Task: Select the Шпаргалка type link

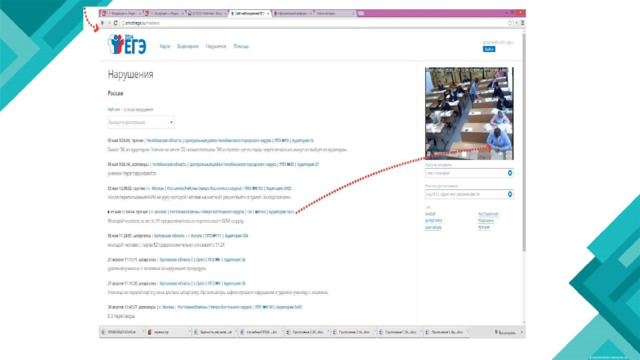Action: 433,221
